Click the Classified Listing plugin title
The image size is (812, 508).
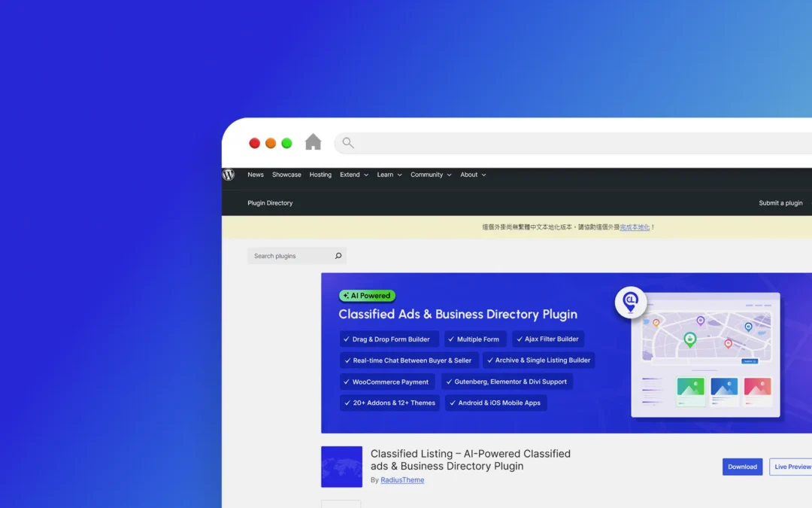coord(470,460)
